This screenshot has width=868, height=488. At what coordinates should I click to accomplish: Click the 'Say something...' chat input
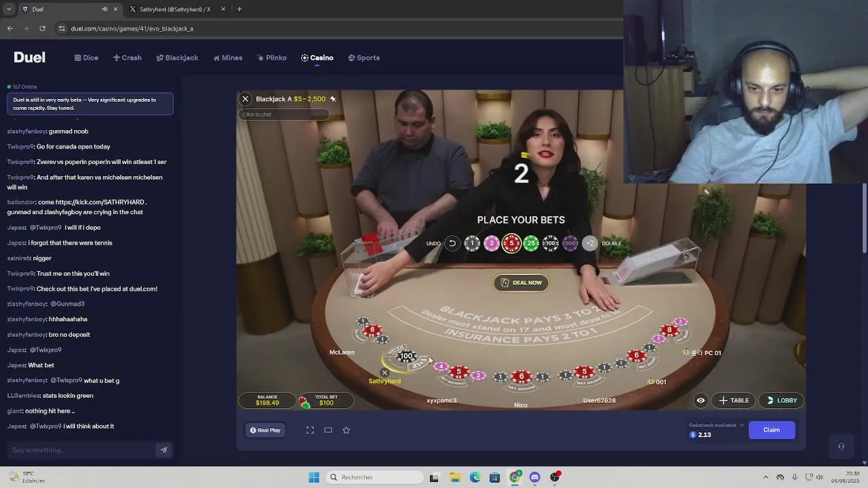coord(81,450)
